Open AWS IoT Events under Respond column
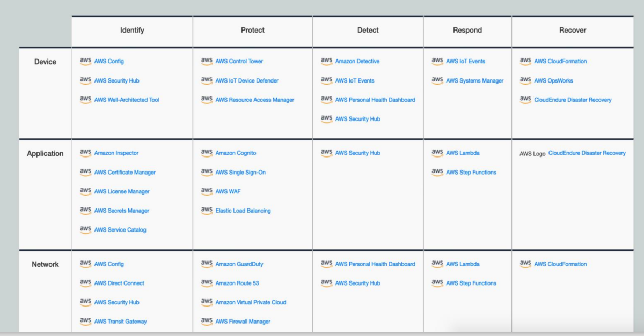This screenshot has height=336, width=644. (x=465, y=62)
